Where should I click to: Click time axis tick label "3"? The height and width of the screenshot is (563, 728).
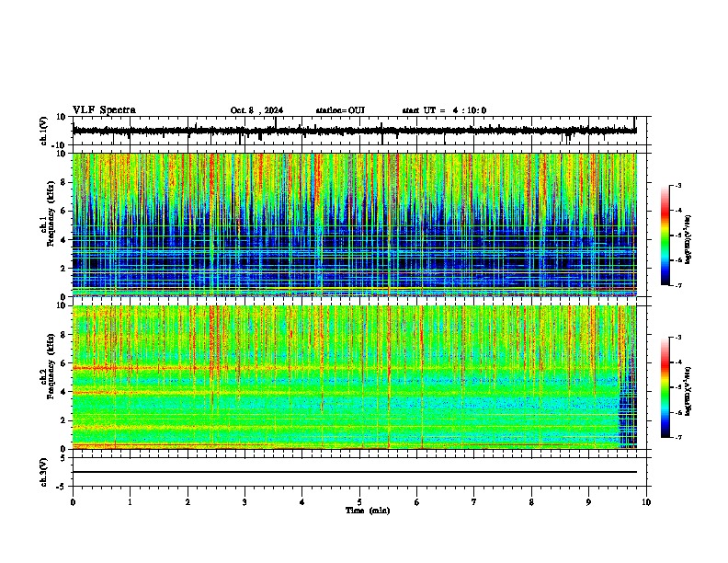tap(245, 502)
